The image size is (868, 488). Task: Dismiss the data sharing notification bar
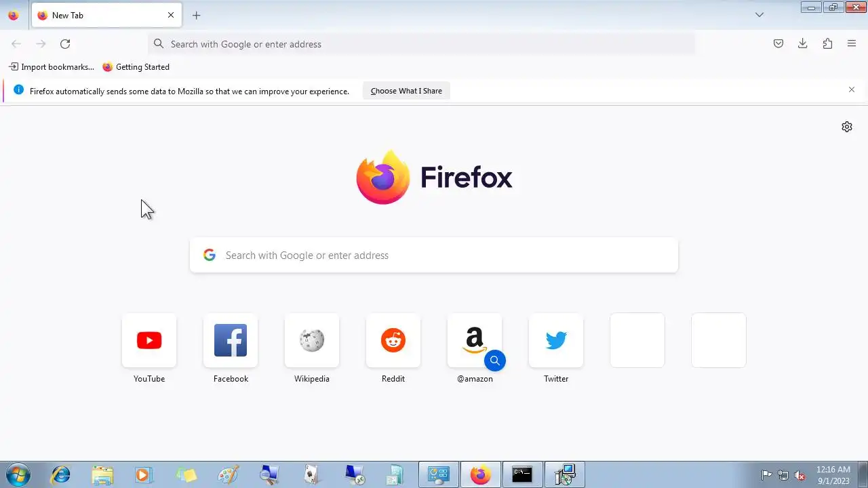click(x=852, y=90)
